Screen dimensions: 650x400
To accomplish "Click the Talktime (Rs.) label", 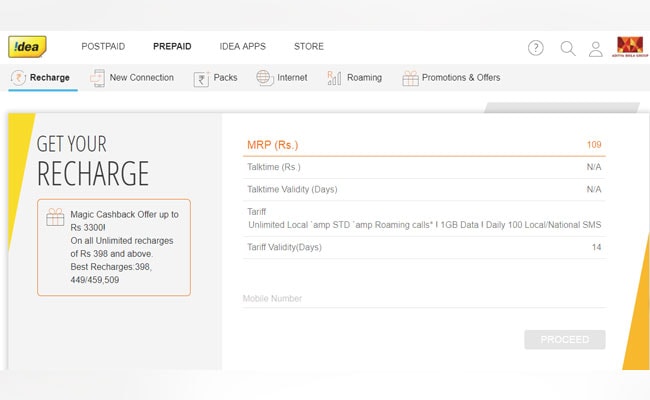I will [274, 167].
